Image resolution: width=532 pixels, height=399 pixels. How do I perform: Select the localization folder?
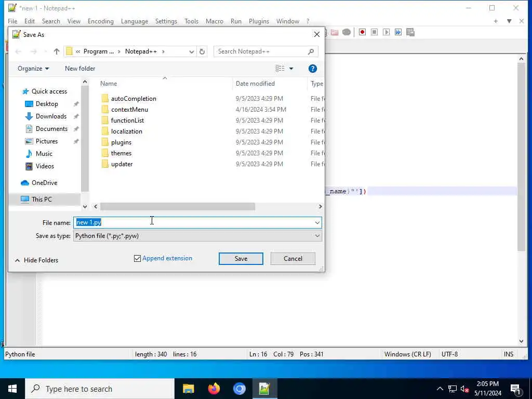click(x=127, y=131)
